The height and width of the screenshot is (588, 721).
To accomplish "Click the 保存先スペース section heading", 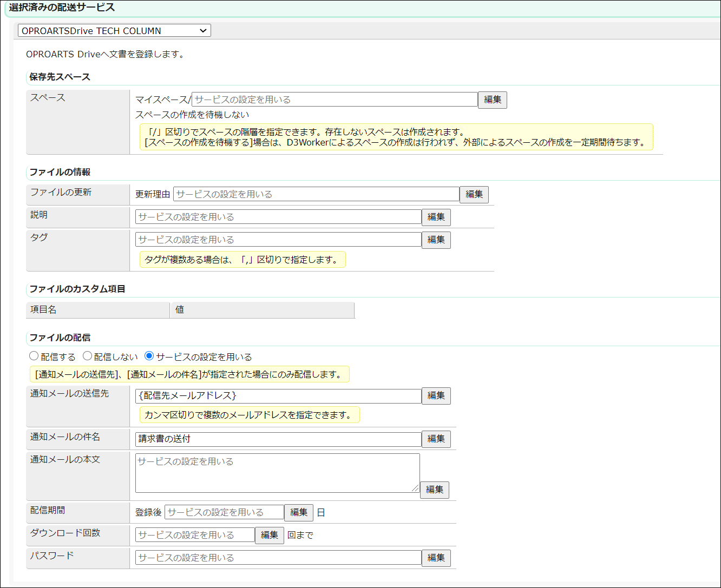I will point(60,77).
